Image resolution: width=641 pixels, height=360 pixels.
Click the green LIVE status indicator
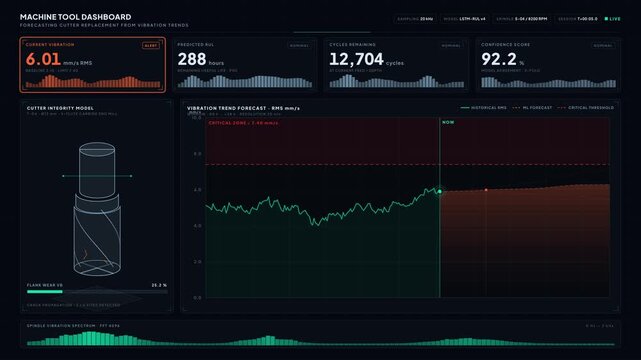coord(612,19)
